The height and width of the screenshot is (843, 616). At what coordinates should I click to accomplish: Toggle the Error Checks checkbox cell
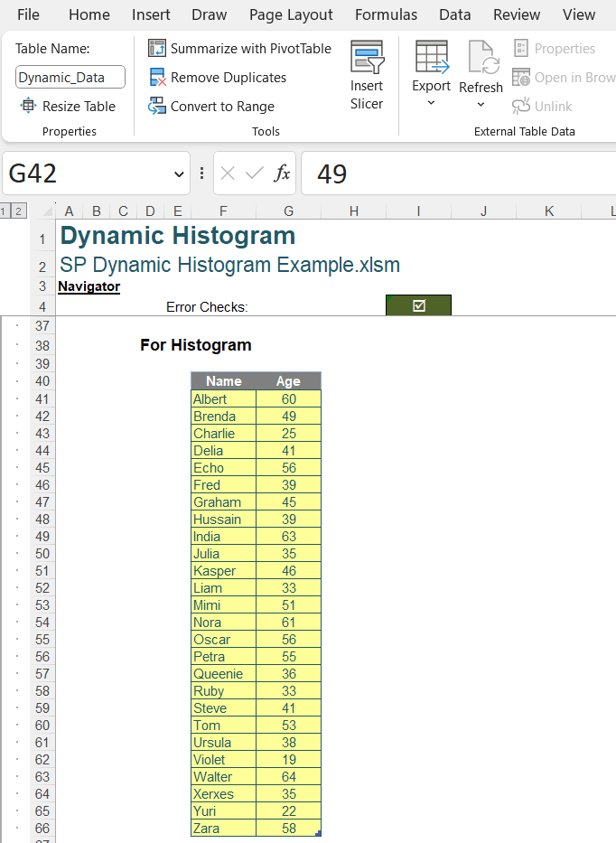click(418, 306)
